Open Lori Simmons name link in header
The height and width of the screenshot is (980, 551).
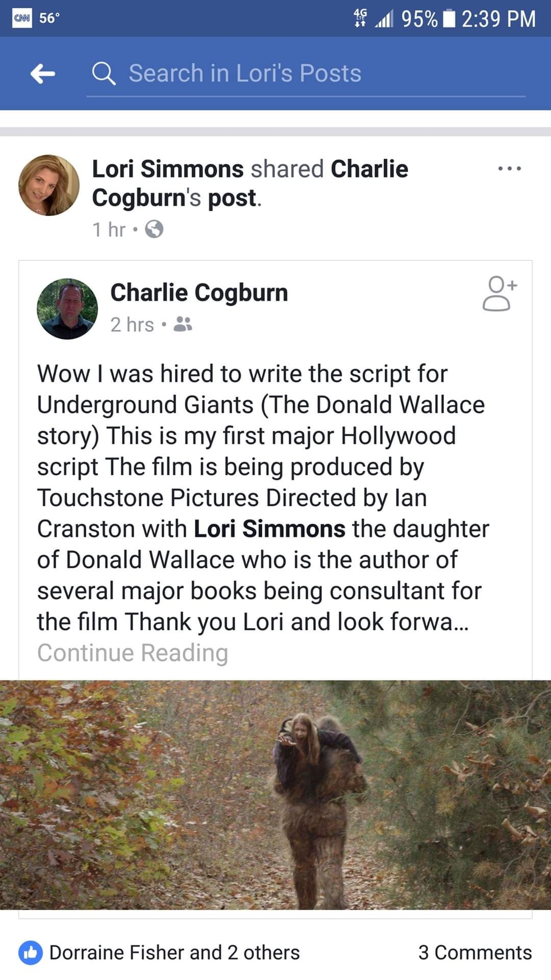[168, 169]
